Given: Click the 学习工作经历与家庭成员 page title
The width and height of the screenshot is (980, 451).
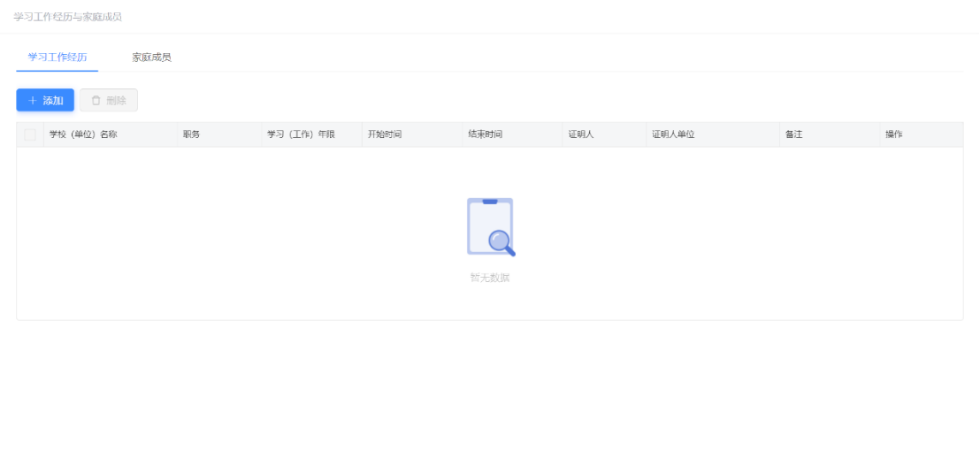Looking at the screenshot, I should [67, 17].
